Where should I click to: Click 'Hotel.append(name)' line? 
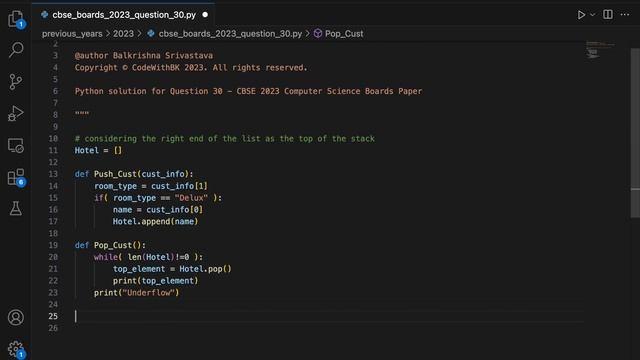point(155,222)
